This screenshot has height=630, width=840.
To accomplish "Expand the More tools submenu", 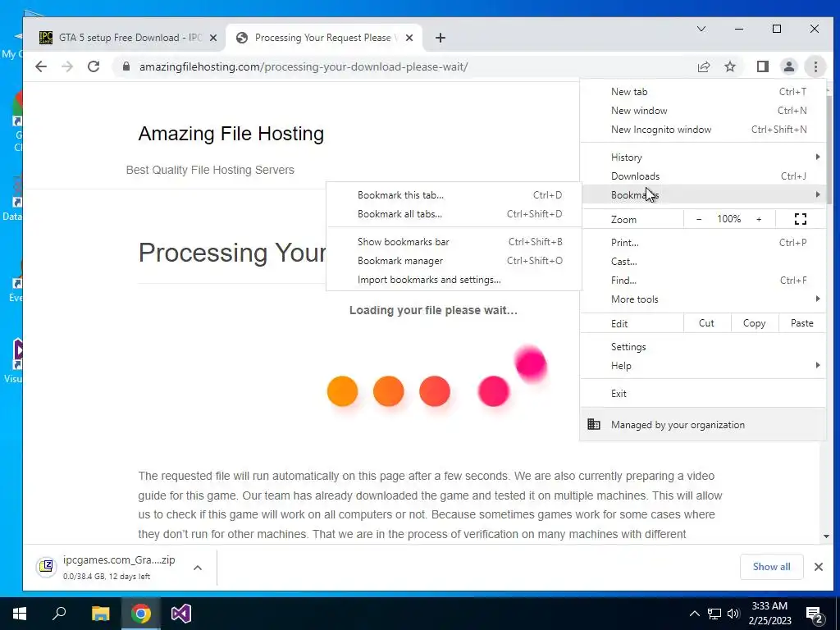I will pyautogui.click(x=703, y=299).
